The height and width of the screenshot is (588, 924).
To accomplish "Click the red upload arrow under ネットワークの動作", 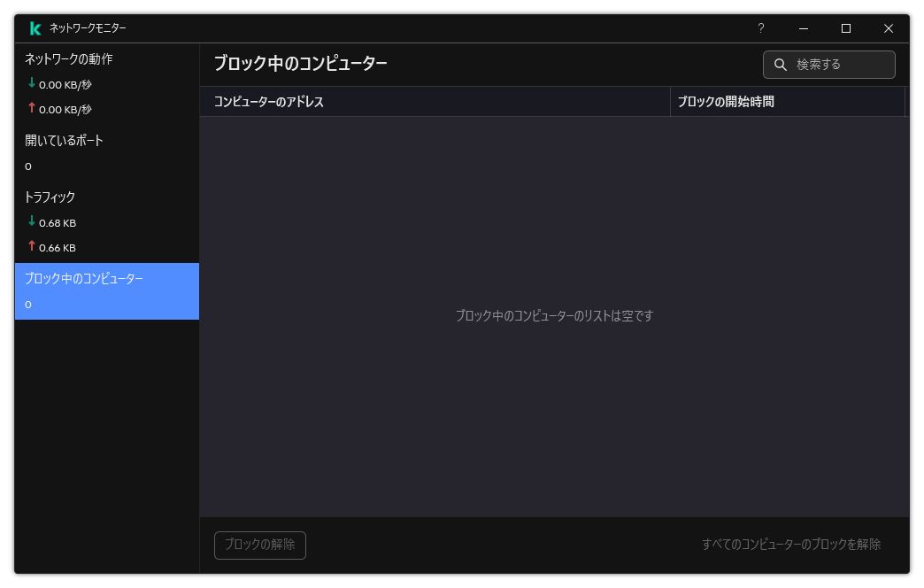I will [x=32, y=109].
